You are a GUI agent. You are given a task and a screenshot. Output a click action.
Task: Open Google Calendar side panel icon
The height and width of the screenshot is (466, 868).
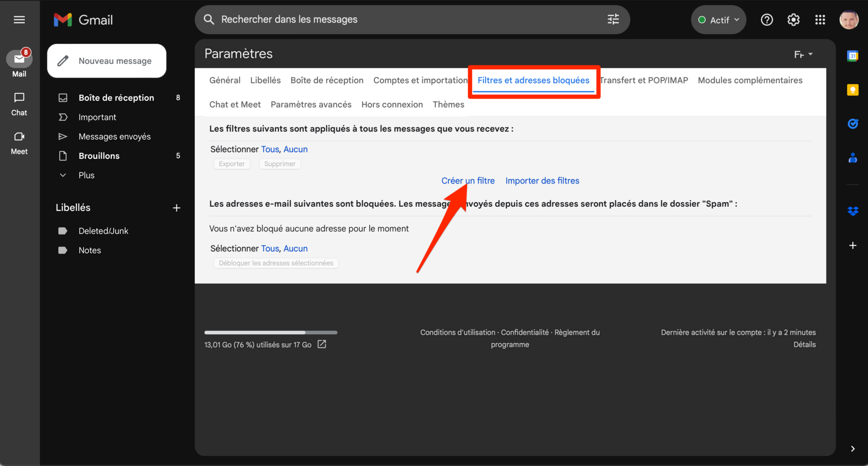853,56
